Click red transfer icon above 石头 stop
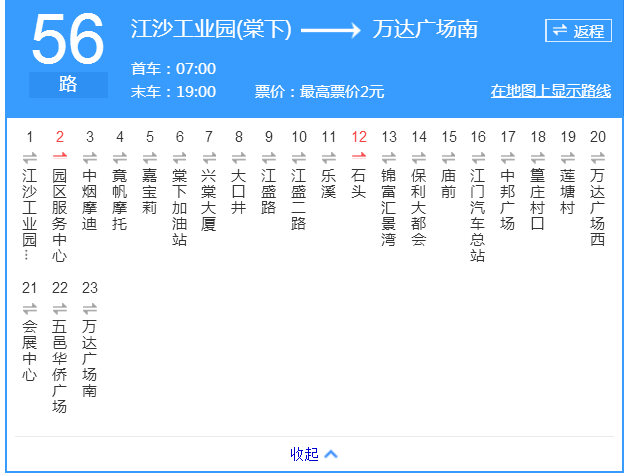The width and height of the screenshot is (628, 476). (359, 155)
